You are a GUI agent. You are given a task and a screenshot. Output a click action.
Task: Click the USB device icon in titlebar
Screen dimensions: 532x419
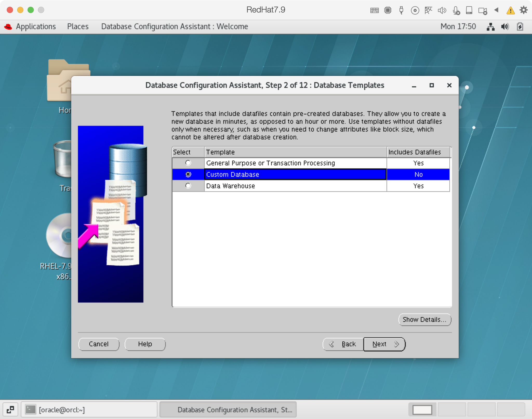tap(401, 10)
